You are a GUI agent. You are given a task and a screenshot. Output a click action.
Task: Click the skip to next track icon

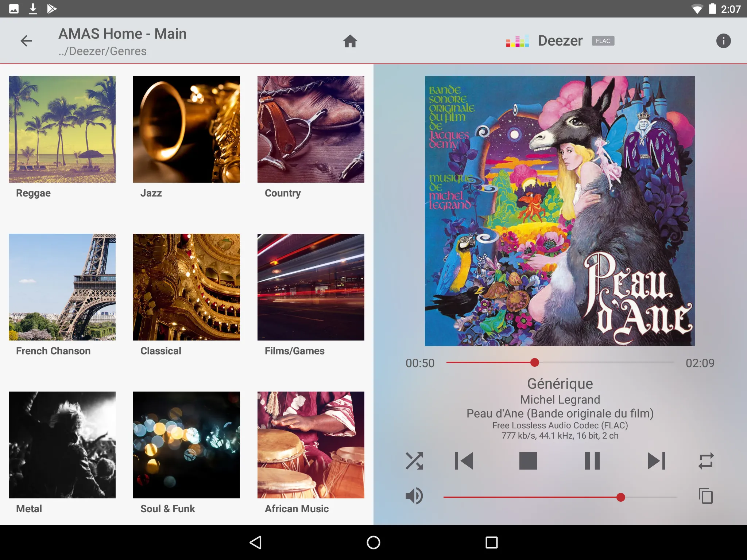[x=658, y=460]
